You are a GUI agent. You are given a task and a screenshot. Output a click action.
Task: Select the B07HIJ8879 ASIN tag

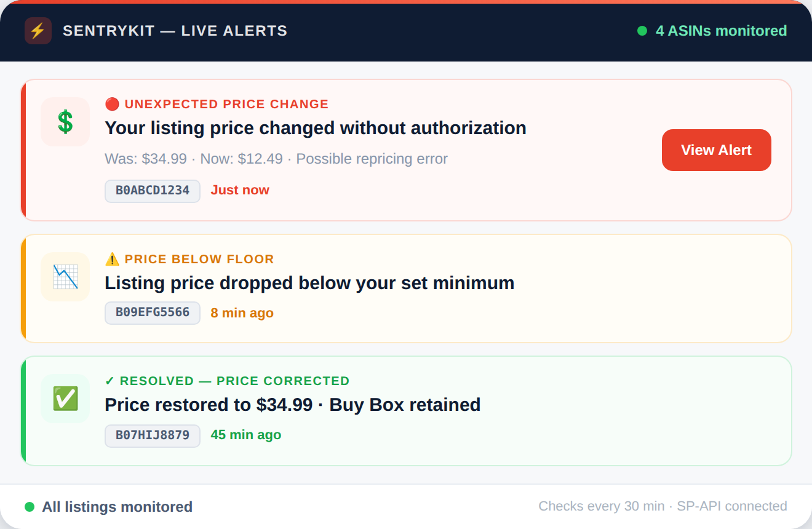153,436
